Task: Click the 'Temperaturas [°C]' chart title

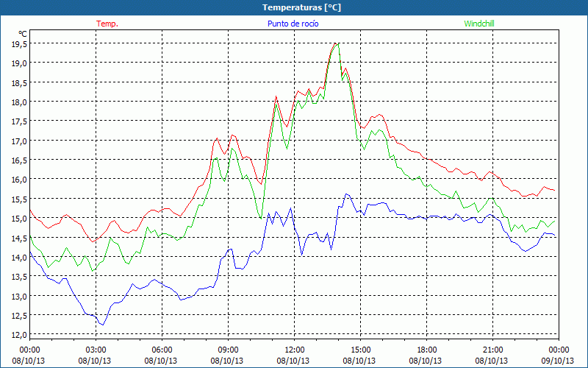Action: [301, 7]
